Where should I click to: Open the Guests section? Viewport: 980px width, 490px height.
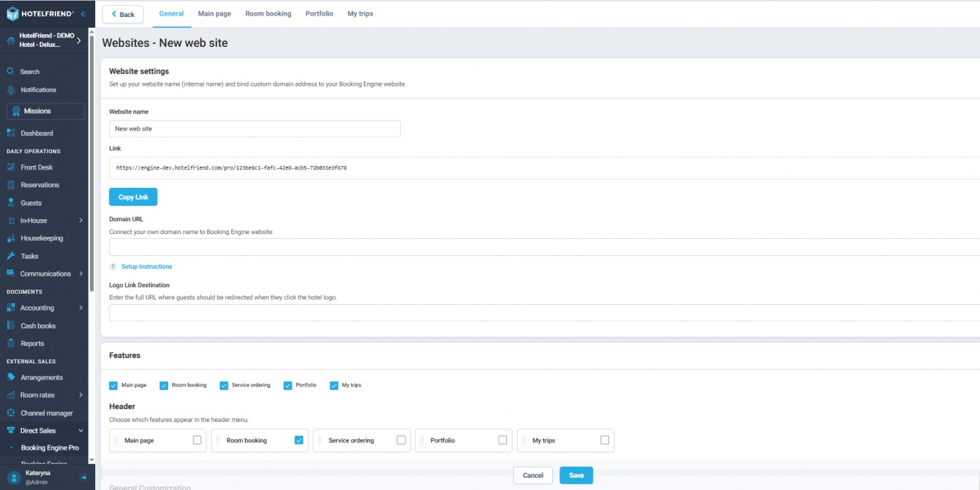pyautogui.click(x=30, y=202)
